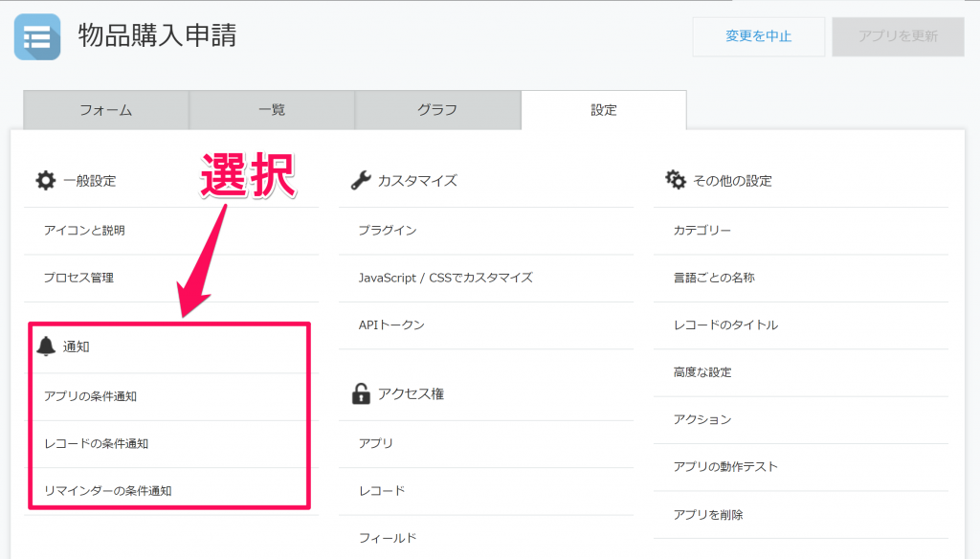This screenshot has height=559, width=980.
Task: Click the padlock icon beside アクセス権
Action: coord(361,394)
